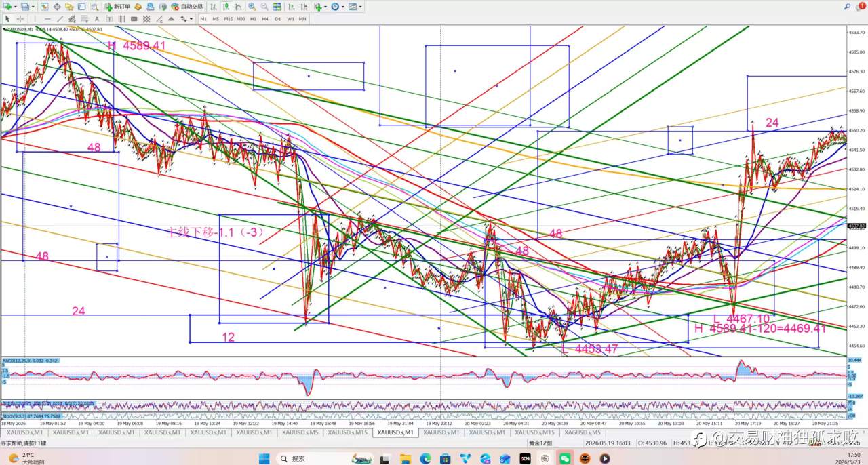
Task: Expand the templates dropdown menu
Action: point(360,7)
